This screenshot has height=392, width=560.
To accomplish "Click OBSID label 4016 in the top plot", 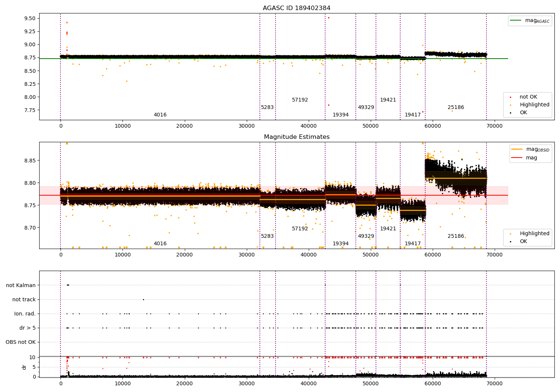I will pos(160,115).
